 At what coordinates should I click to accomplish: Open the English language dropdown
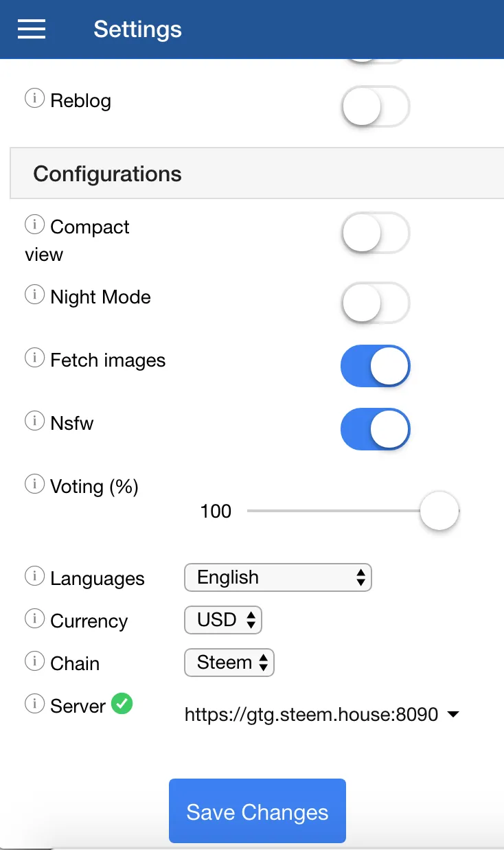(278, 577)
